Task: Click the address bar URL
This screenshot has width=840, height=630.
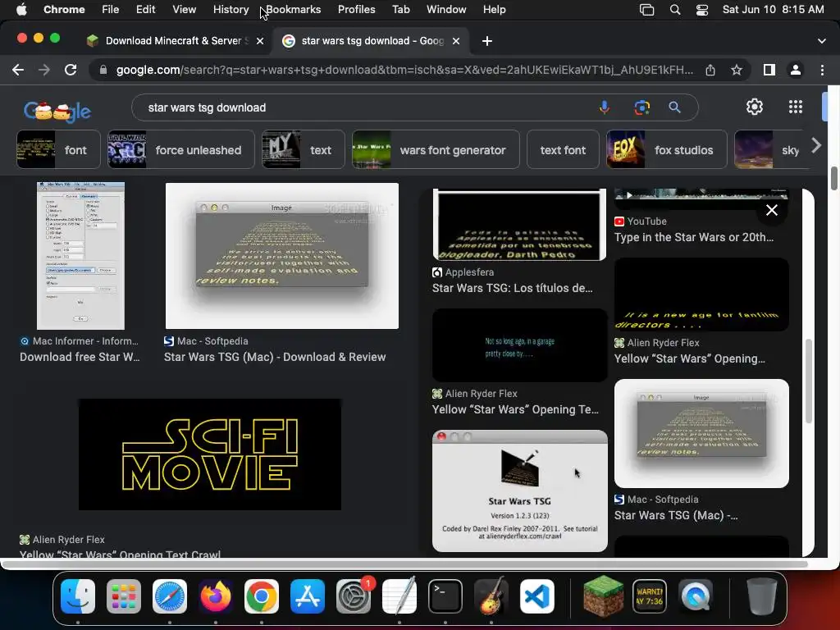Action: point(404,70)
